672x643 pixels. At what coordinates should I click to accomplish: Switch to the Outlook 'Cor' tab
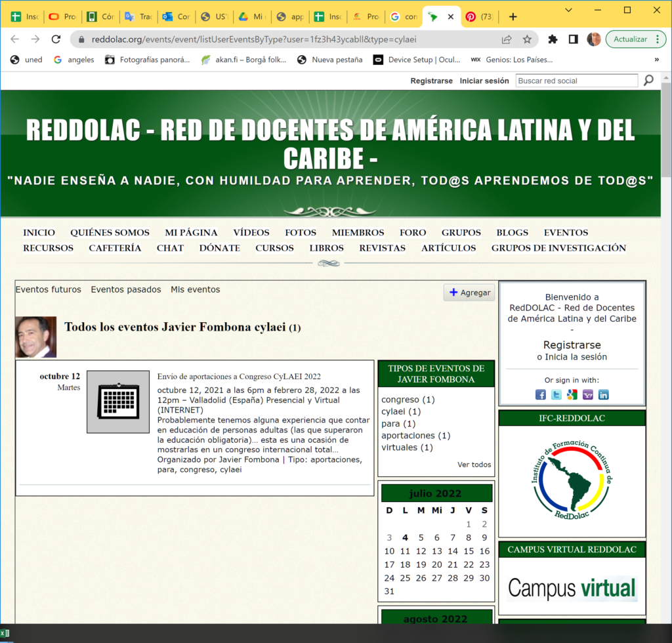point(176,16)
